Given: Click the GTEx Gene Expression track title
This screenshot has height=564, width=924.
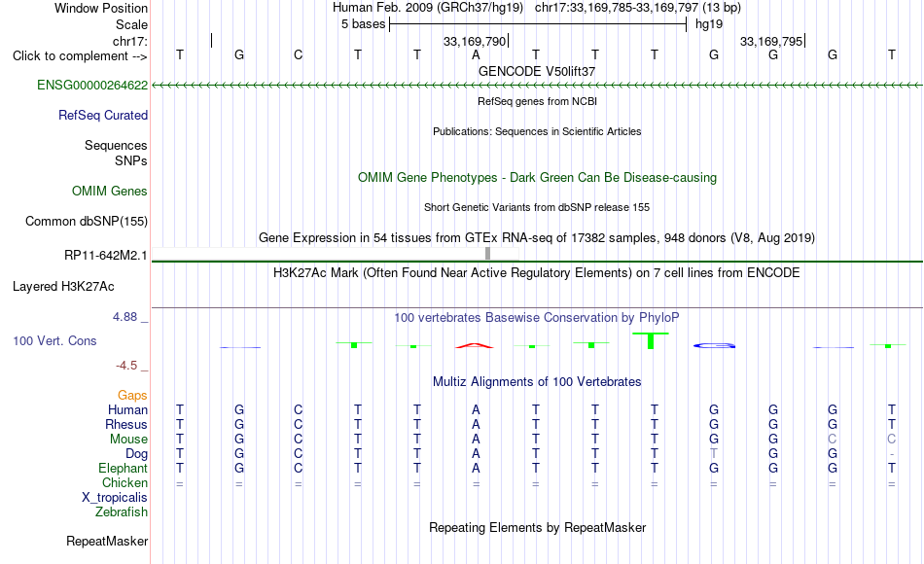Looking at the screenshot, I should point(537,237).
